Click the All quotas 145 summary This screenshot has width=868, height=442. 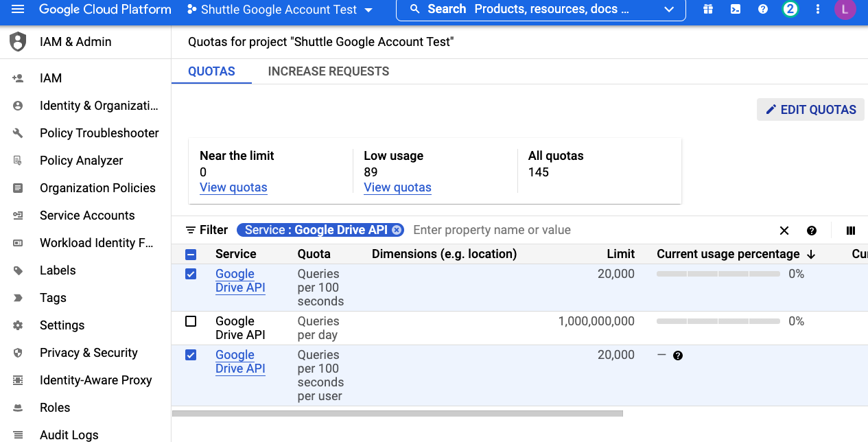556,164
